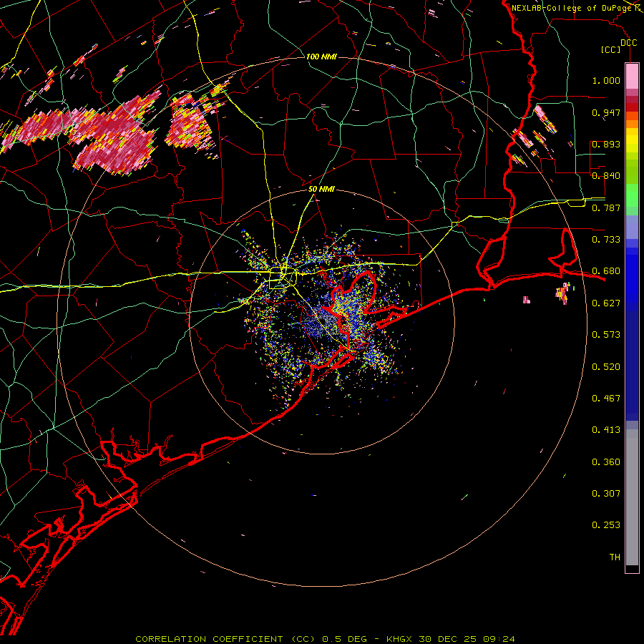This screenshot has height=644, width=644.
Task: Click the 50 NMI range ring label
Action: [321, 190]
